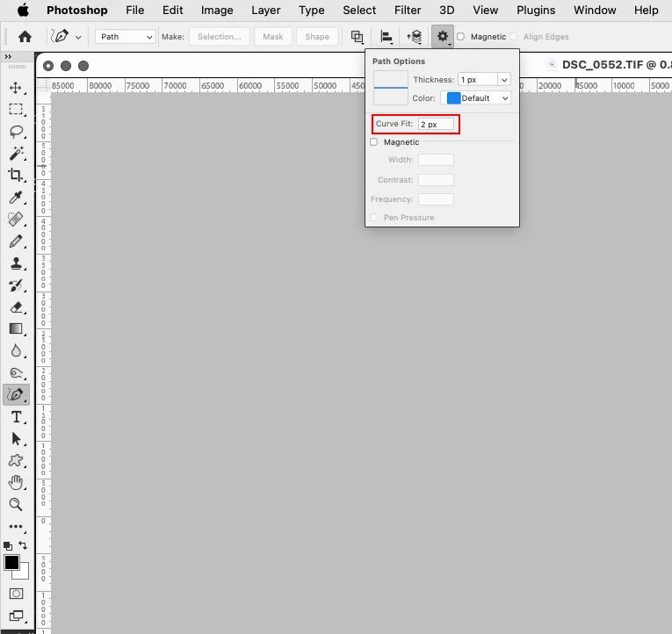Select the History Brush tool
Image resolution: width=672 pixels, height=634 pixels.
16,285
